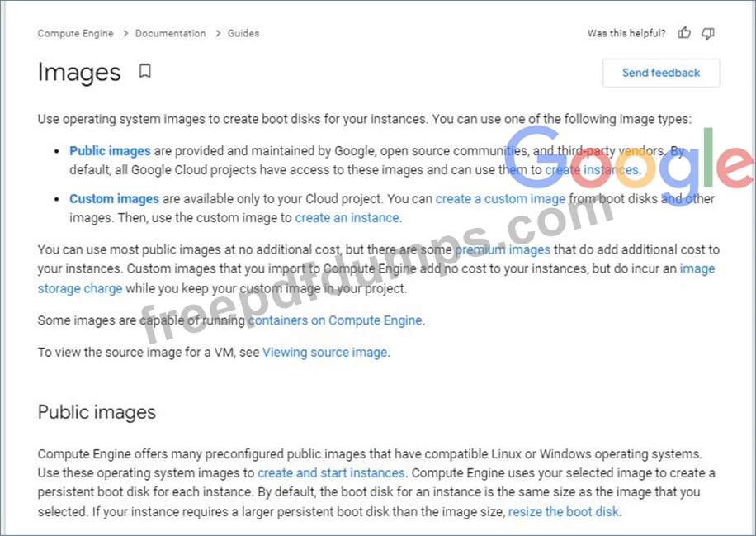756x536 pixels.
Task: Click the Send feedback button
Action: click(x=661, y=73)
